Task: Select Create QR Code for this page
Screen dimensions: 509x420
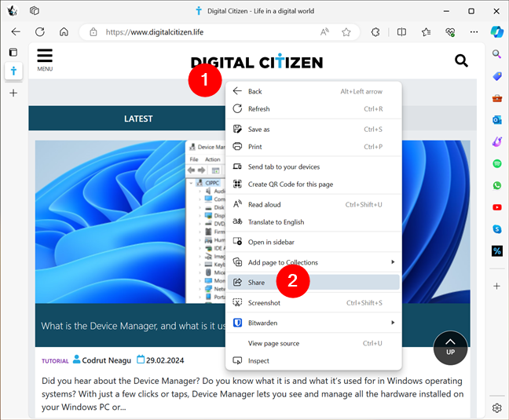Action: [313, 184]
